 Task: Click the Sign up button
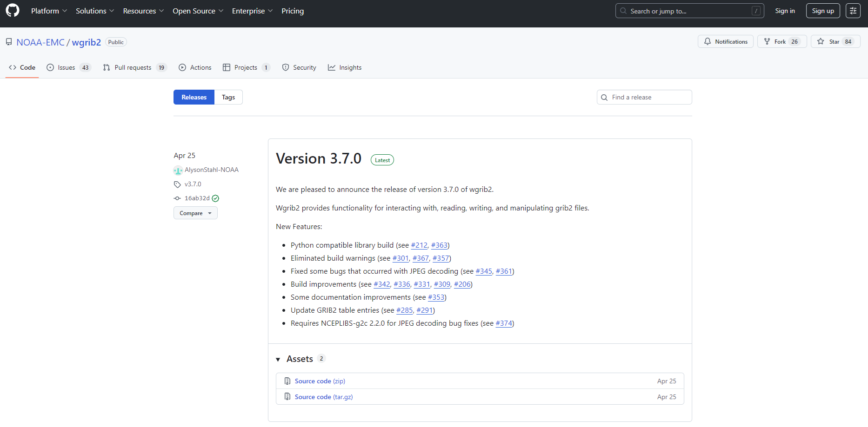823,11
